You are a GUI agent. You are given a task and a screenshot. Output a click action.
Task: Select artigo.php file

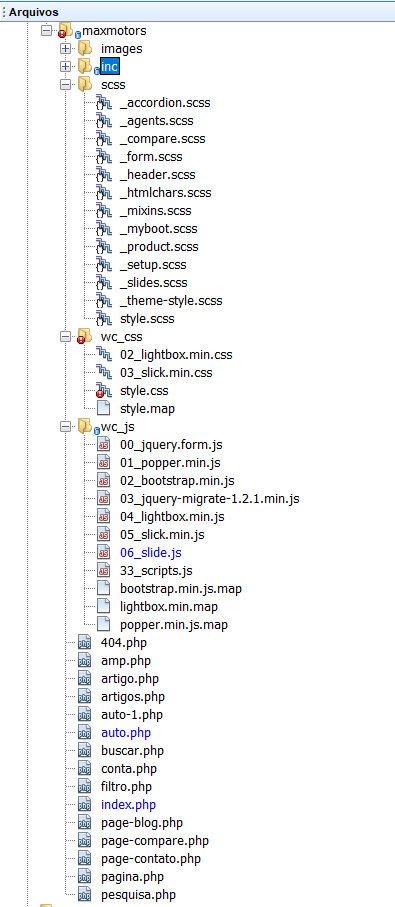click(x=130, y=678)
